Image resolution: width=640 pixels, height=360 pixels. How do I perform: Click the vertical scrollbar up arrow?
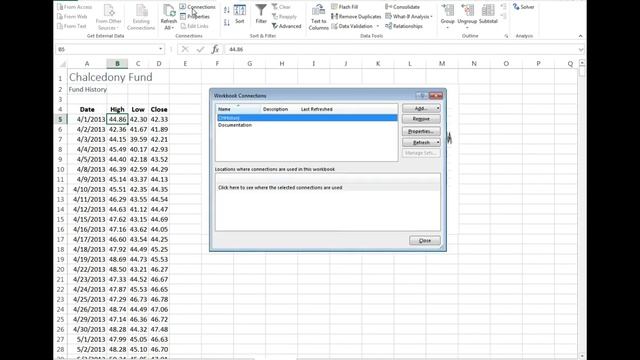coord(582,63)
